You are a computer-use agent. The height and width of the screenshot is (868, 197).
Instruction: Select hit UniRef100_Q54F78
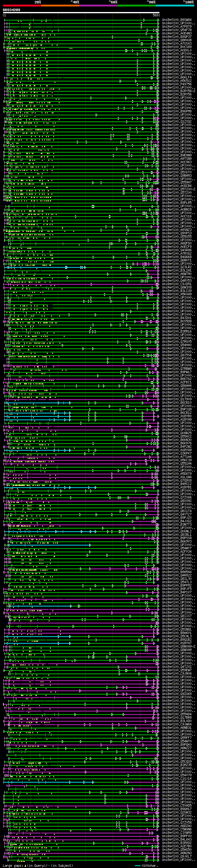[177, 30]
